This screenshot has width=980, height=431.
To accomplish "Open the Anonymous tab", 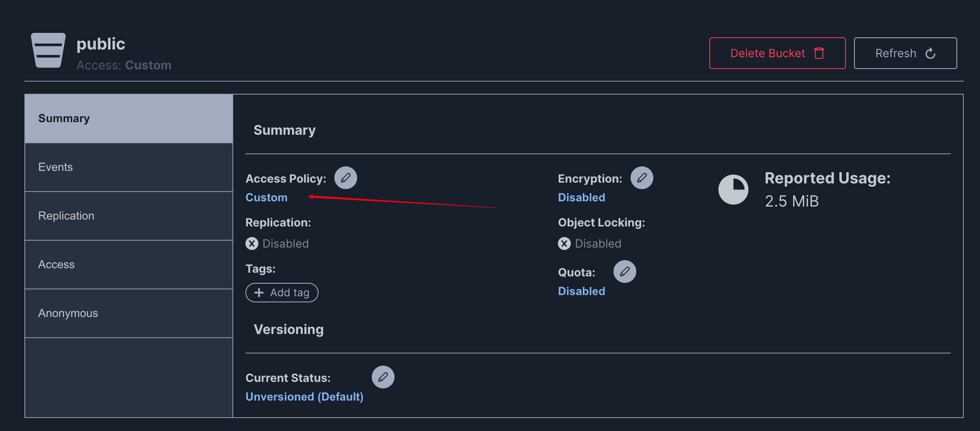I will pyautogui.click(x=128, y=313).
